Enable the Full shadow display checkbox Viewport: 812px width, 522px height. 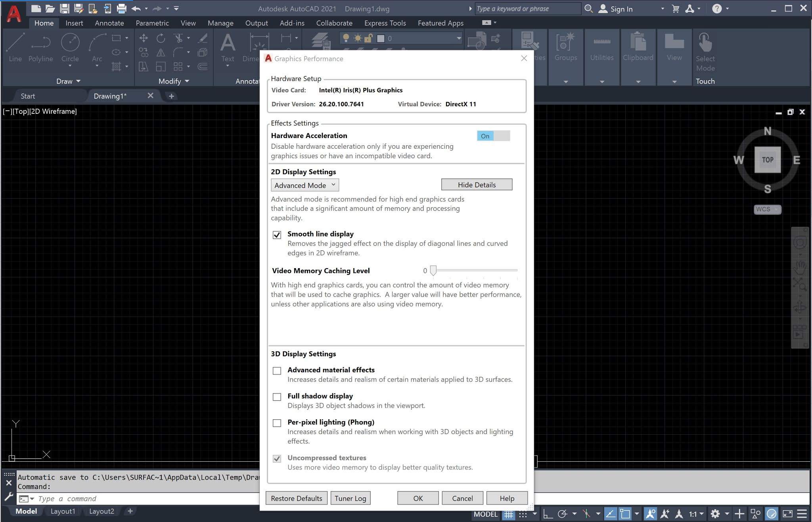point(277,397)
